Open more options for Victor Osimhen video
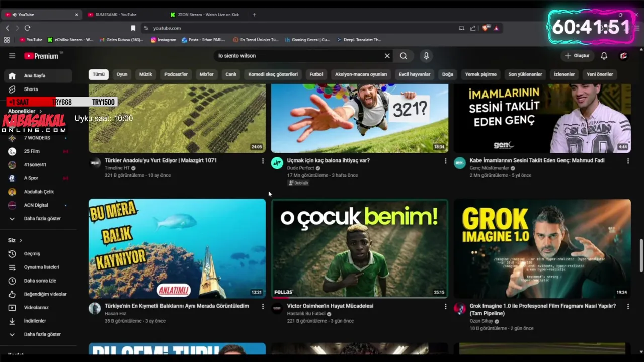This screenshot has height=362, width=644. tap(445, 306)
